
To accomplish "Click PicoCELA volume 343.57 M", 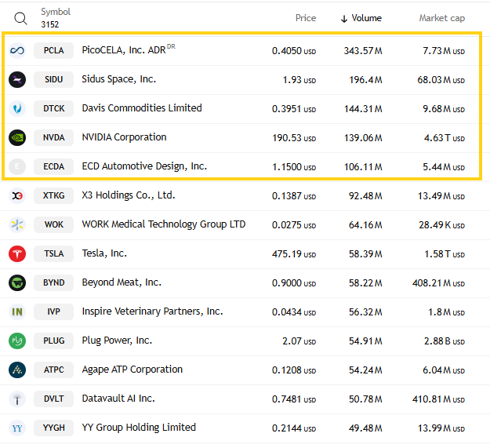I will click(x=363, y=51).
